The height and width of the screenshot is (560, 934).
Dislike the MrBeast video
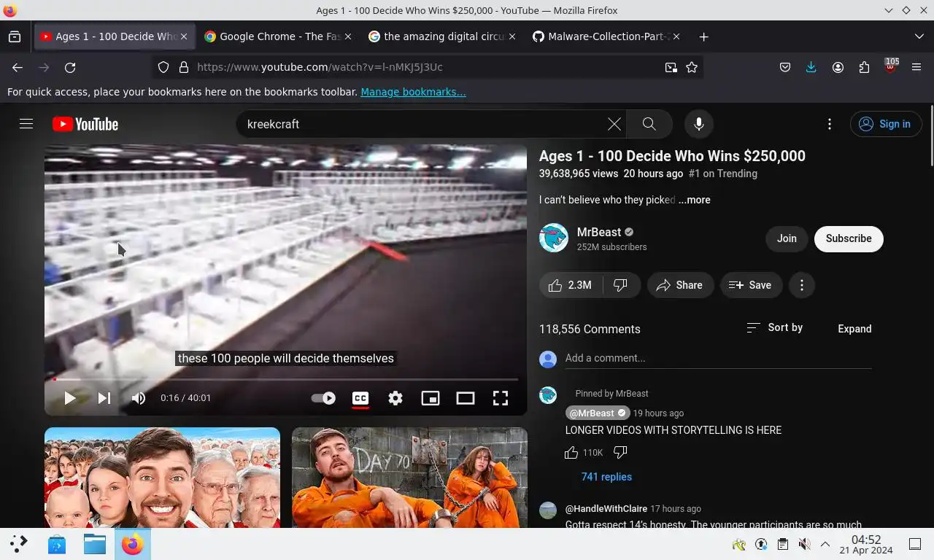(x=621, y=285)
